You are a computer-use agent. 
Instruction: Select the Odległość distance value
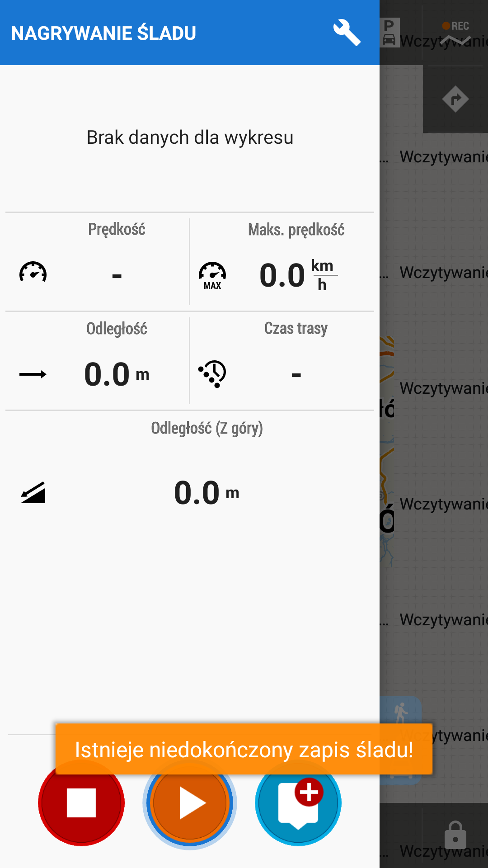(x=117, y=374)
